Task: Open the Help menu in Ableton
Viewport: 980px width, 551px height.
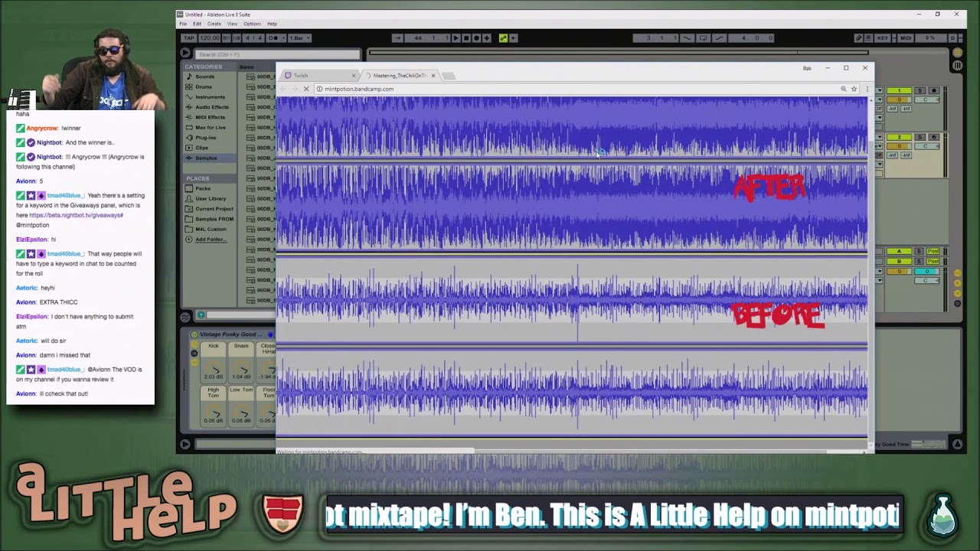Action: pyautogui.click(x=272, y=24)
